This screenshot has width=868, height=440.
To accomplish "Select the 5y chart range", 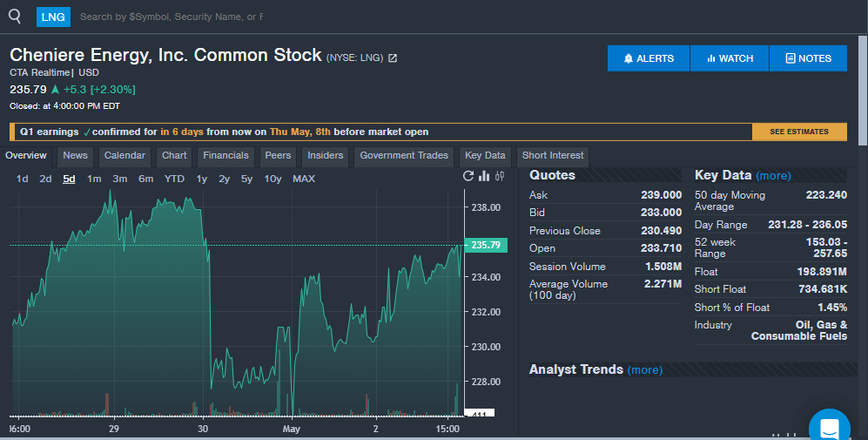I will [x=247, y=179].
